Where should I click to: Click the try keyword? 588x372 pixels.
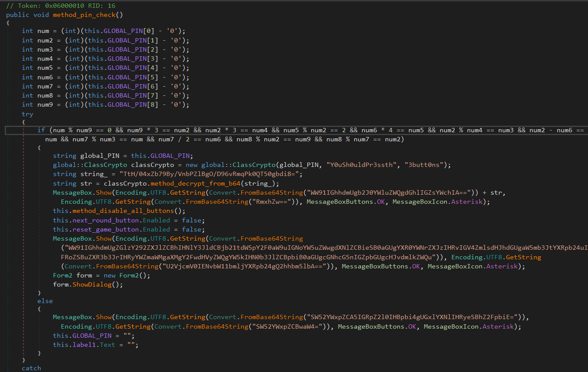[x=27, y=114]
